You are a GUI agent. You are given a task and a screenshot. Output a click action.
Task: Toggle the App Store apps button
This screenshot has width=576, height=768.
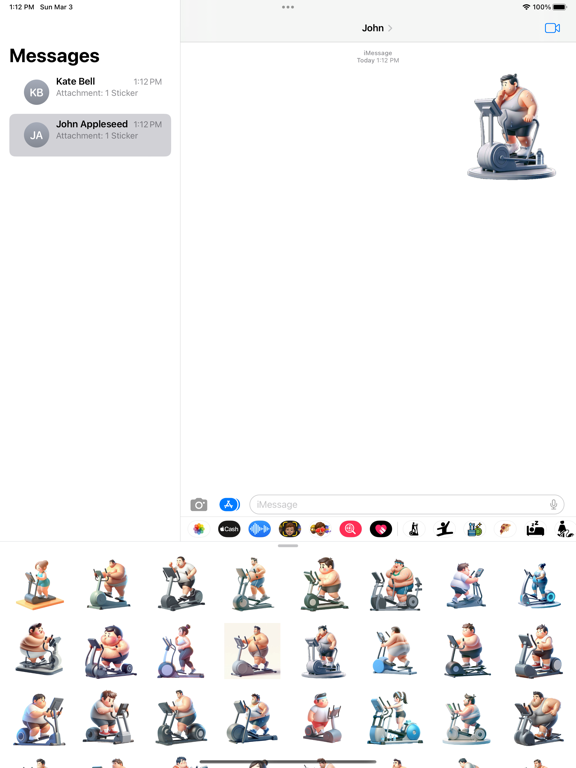pos(229,504)
